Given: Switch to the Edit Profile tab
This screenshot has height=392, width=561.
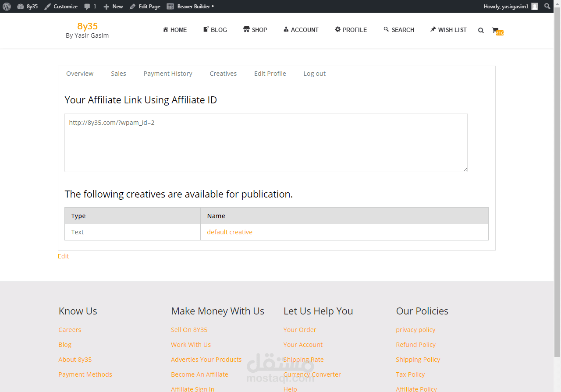Looking at the screenshot, I should click(x=270, y=74).
